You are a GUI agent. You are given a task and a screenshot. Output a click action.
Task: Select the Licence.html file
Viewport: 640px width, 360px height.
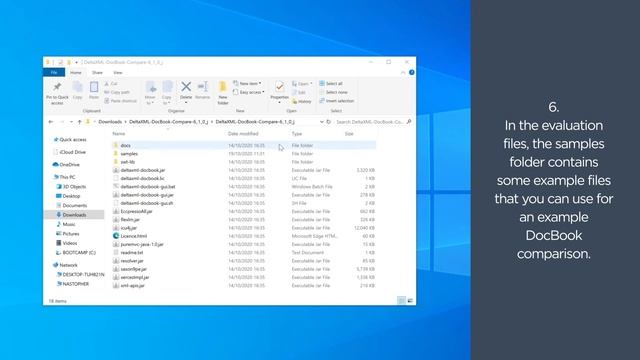[x=244, y=236]
